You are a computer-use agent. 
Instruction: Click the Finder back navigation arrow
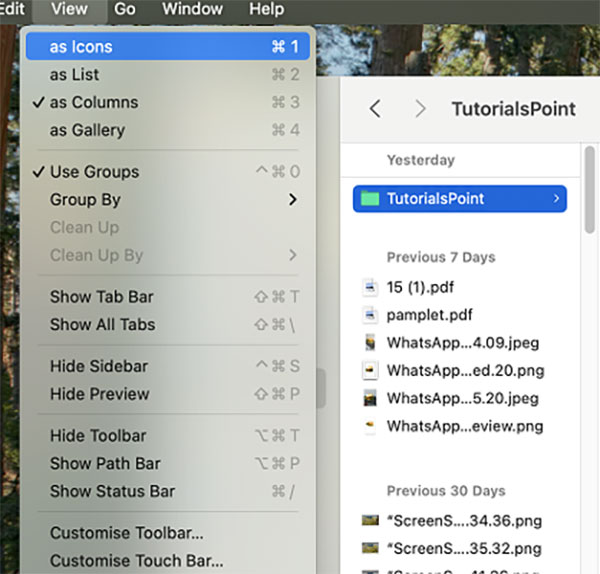point(375,109)
